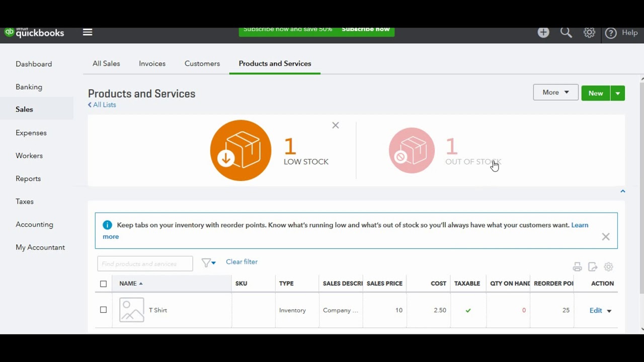This screenshot has width=644, height=362.
Task: Click the T Shirt product name
Action: point(158,310)
